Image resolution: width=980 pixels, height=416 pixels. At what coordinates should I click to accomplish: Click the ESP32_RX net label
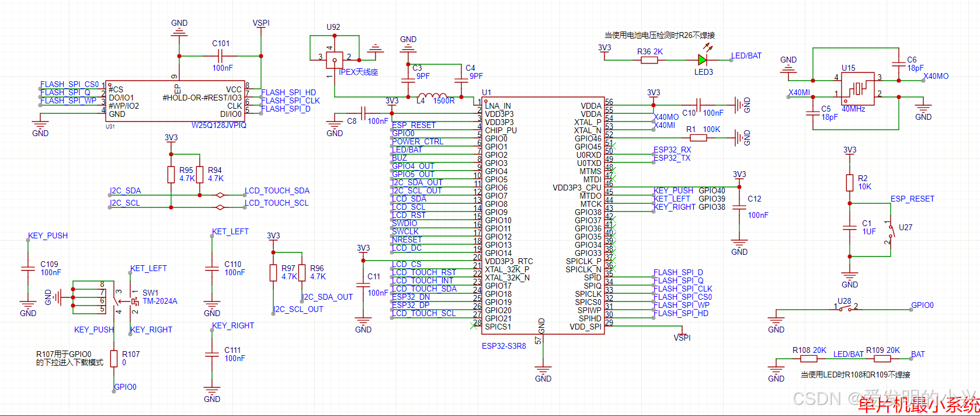[x=672, y=150]
